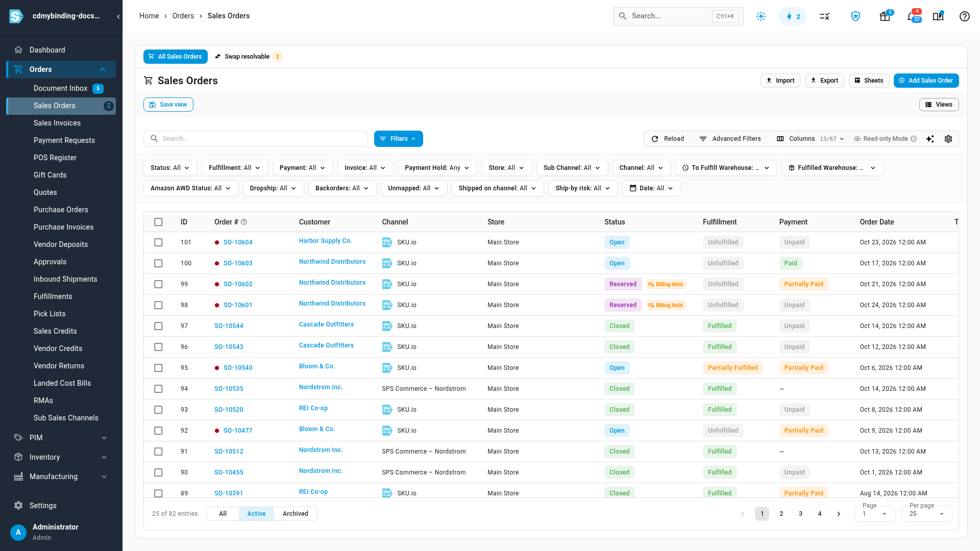The image size is (980, 551).
Task: Check the box for order SO-10602
Action: tap(158, 284)
